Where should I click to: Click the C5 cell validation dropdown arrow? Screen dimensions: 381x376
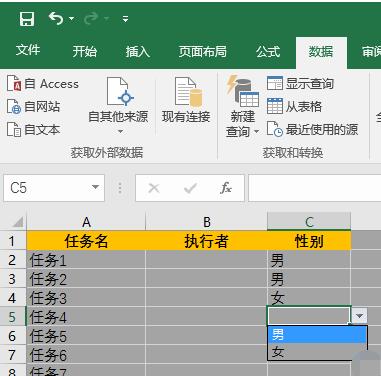(x=359, y=315)
